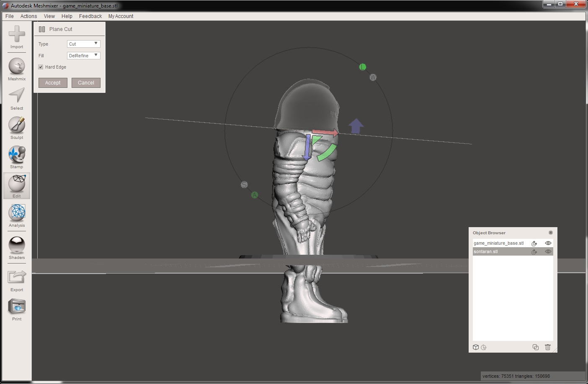Open the Meshmix tool panel

click(x=17, y=69)
